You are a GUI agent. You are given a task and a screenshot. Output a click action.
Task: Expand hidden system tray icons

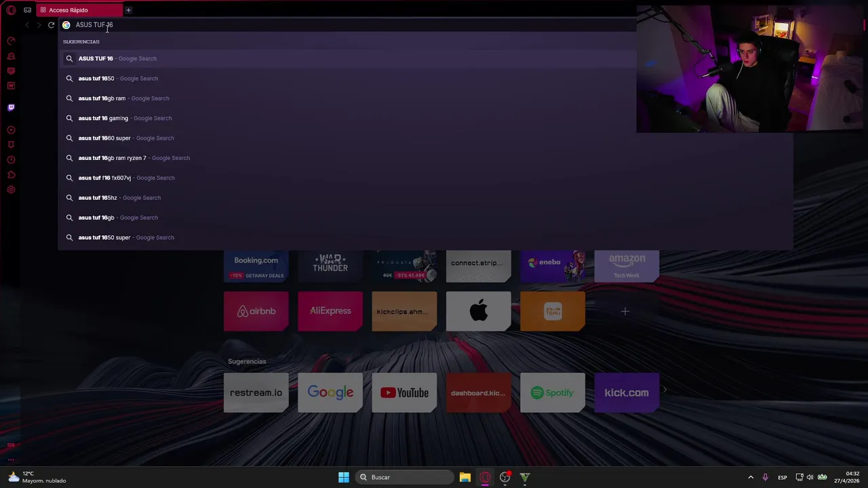coord(751,477)
